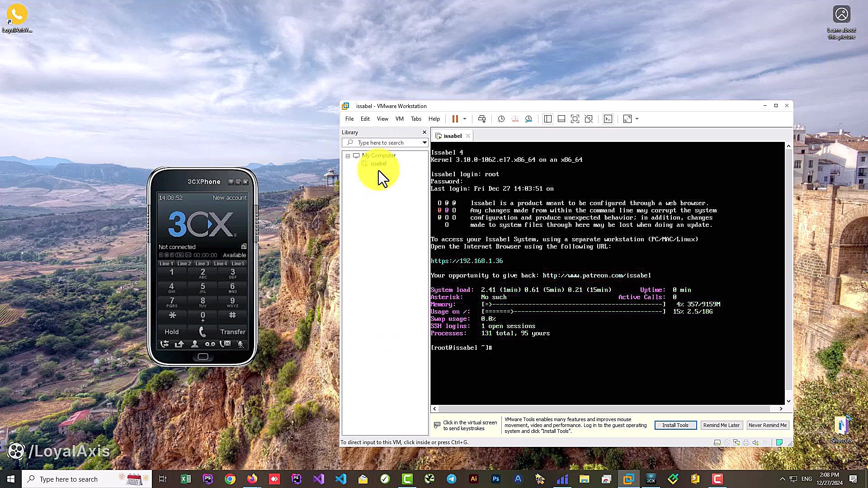Image resolution: width=868 pixels, height=488 pixels.
Task: Revert the VM to its last snapshot
Action: tap(515, 119)
